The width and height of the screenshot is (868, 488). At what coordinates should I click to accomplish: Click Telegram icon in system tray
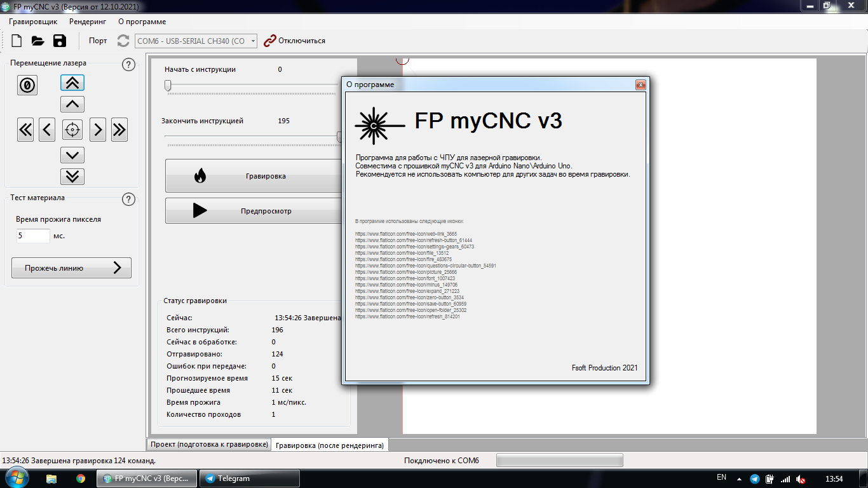754,479
